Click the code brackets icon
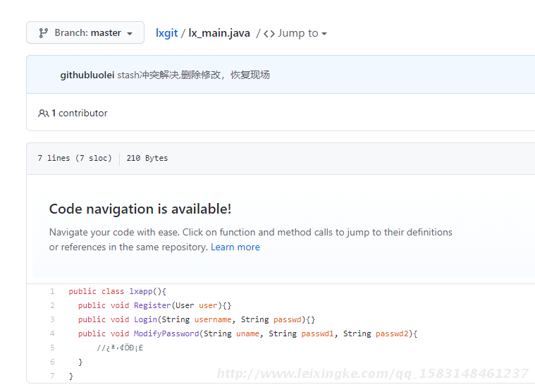The image size is (535, 392). click(269, 34)
